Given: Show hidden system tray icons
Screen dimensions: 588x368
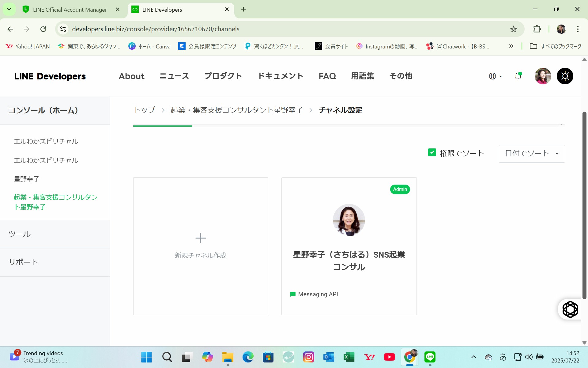Looking at the screenshot, I should [474, 357].
